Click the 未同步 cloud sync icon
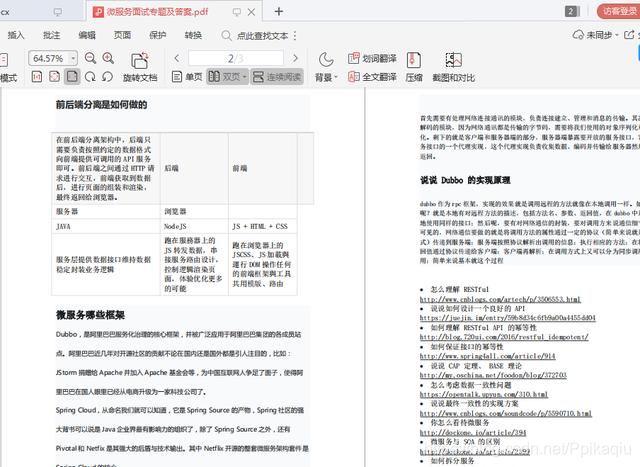 click(x=578, y=35)
